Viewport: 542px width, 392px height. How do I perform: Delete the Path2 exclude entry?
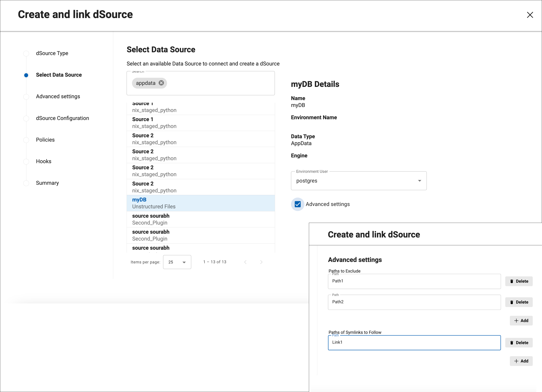pos(519,302)
